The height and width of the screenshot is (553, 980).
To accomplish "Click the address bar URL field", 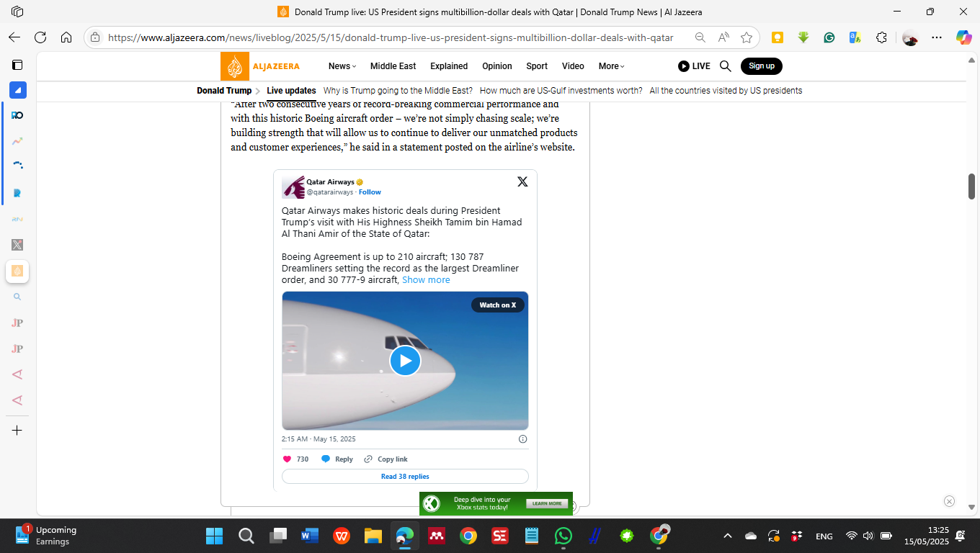I will [391, 37].
